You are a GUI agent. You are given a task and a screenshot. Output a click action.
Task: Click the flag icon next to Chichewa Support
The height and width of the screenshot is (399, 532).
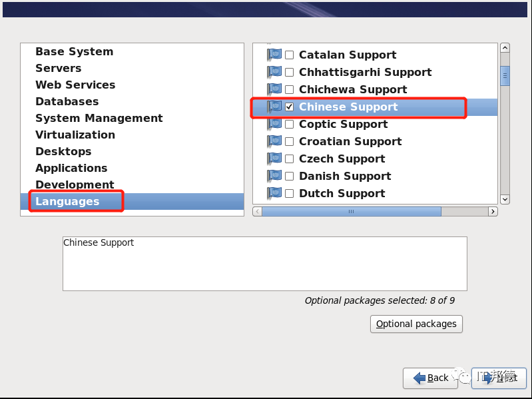click(x=274, y=89)
